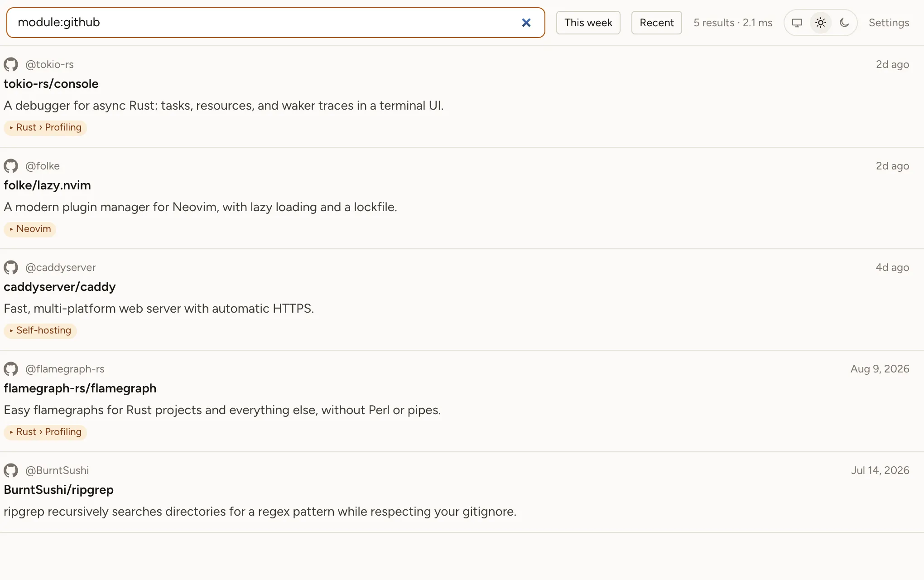Apply the This week filter
924x580 pixels.
pyautogui.click(x=588, y=23)
